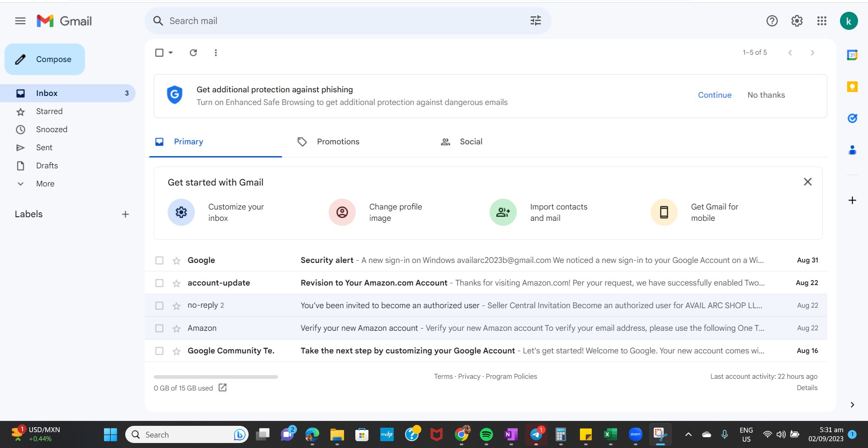Open the Snoozed folder
The image size is (868, 448).
52,129
